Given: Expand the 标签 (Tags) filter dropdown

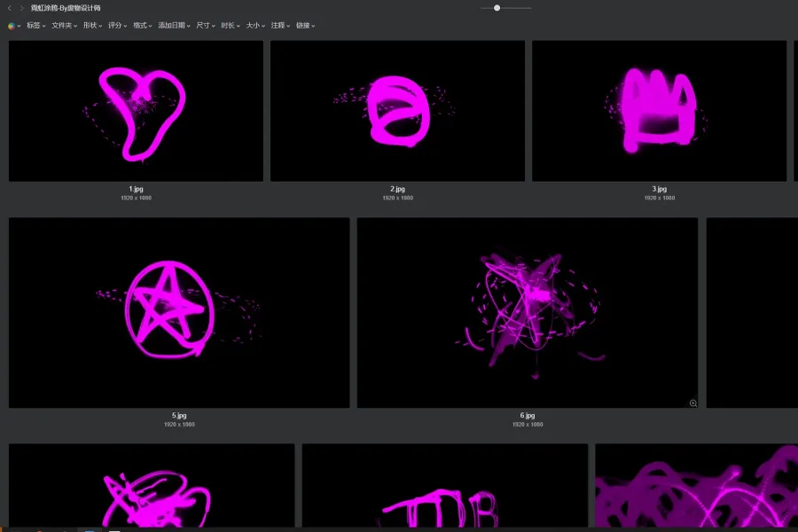Looking at the screenshot, I should [35, 26].
